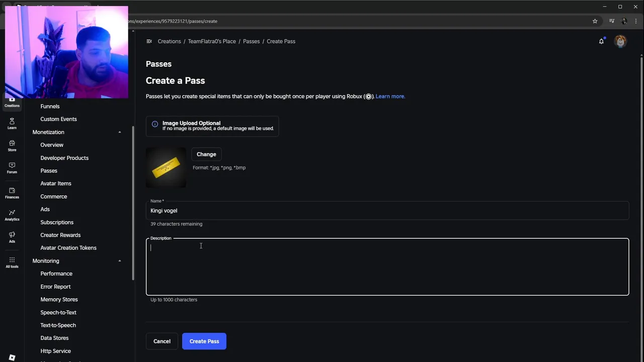Open the All tools grid icon
The width and height of the screenshot is (644, 362).
[12, 262]
